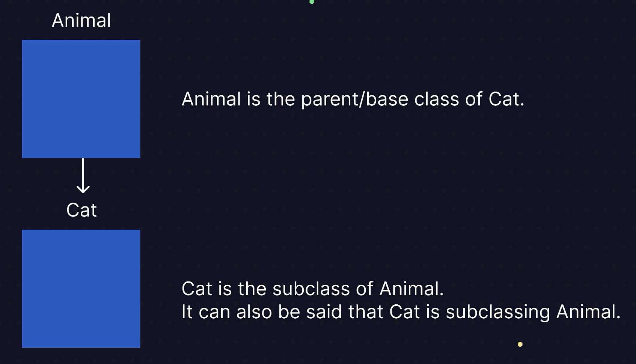The width and height of the screenshot is (636, 364).
Task: Select the line beginning "It can also be said"
Action: [x=401, y=312]
